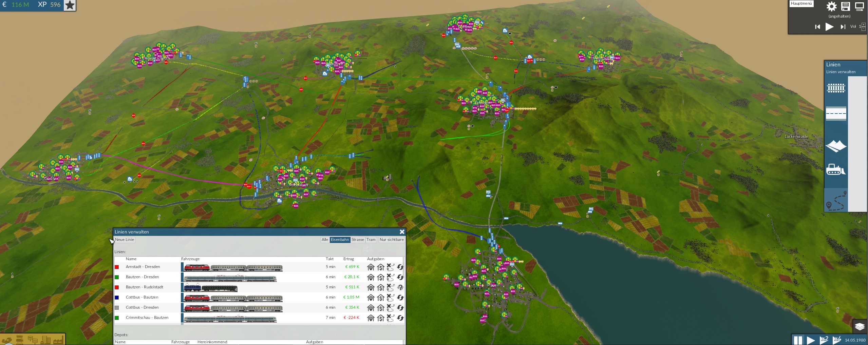Send Crimmitschau - Bautzen vehicles to depot
868x345 pixels.
[371, 318]
